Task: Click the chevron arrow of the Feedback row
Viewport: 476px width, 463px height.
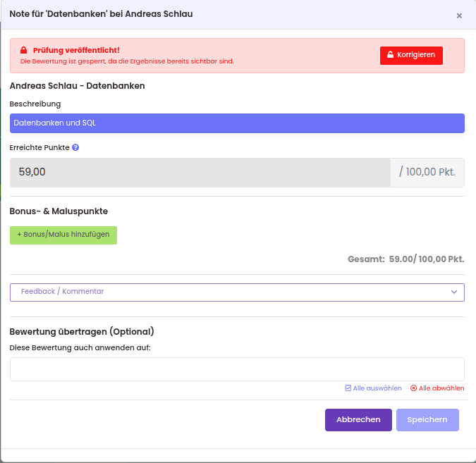Action: 454,292
